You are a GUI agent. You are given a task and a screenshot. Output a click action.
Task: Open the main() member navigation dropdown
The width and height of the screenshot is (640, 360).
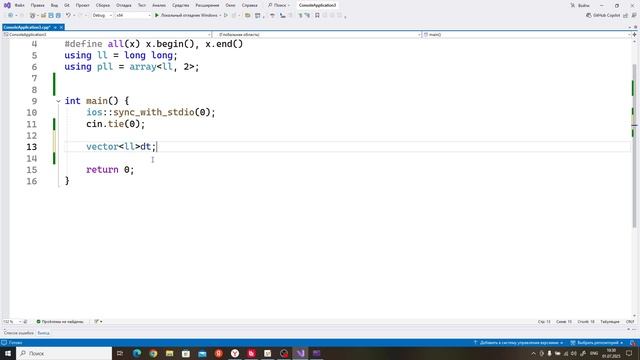(527, 35)
